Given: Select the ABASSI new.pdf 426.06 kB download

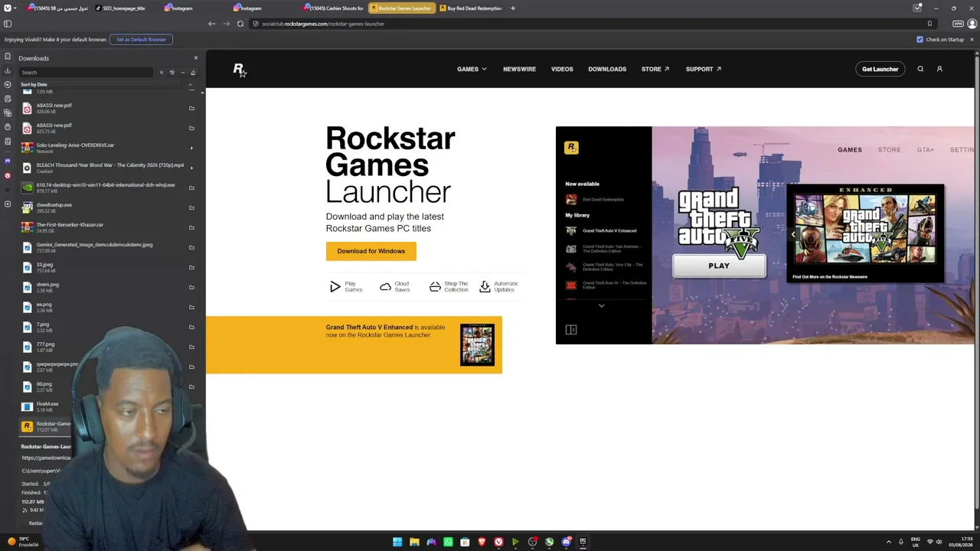Looking at the screenshot, I should [107, 108].
